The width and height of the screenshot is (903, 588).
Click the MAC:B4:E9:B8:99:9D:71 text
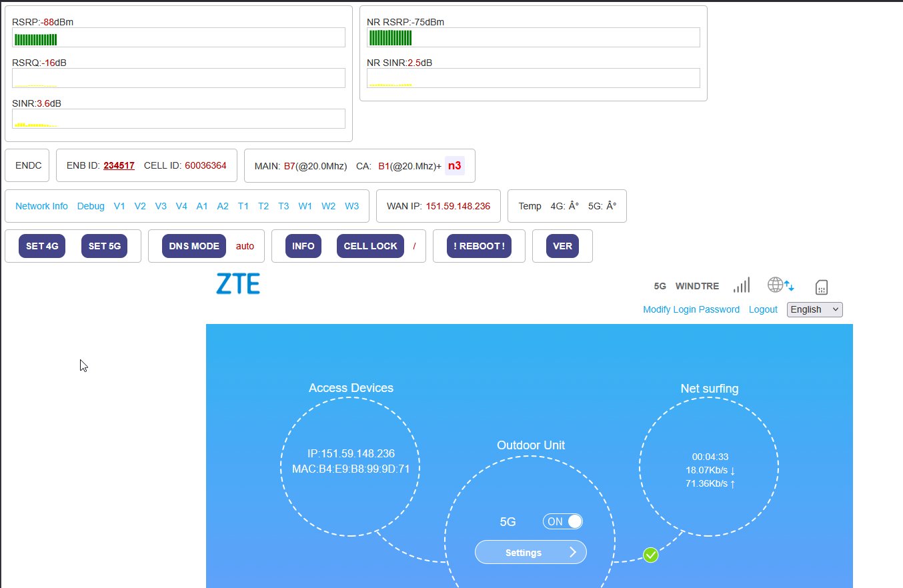pos(351,469)
